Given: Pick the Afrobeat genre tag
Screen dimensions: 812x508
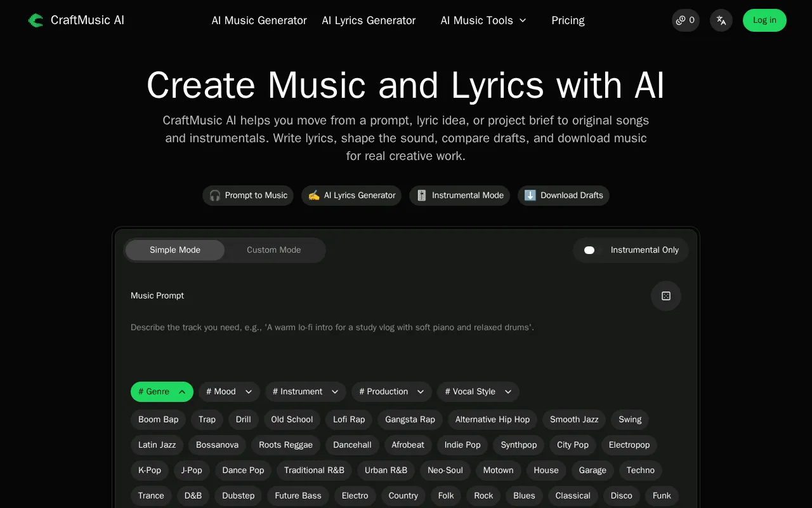Looking at the screenshot, I should click(x=408, y=445).
